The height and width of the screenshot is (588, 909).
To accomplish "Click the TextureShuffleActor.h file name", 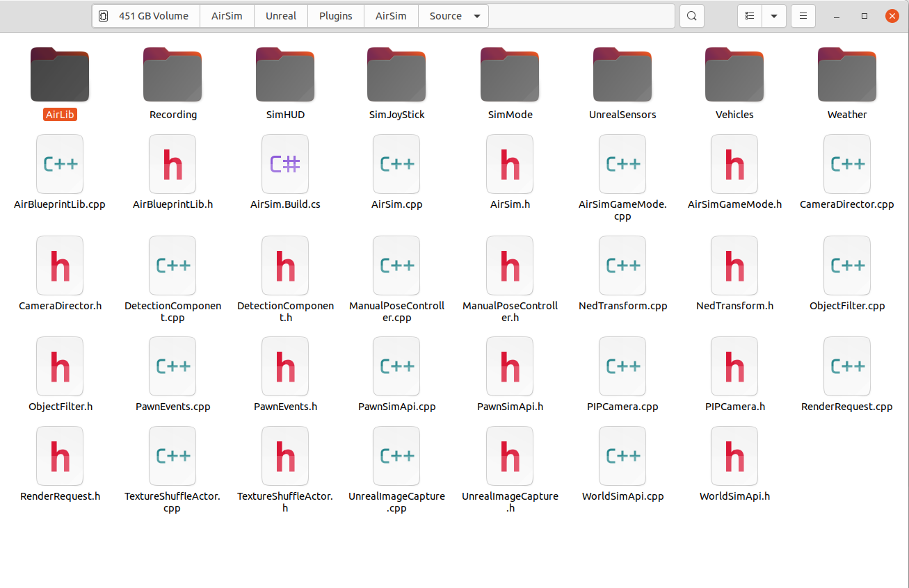I will point(285,502).
